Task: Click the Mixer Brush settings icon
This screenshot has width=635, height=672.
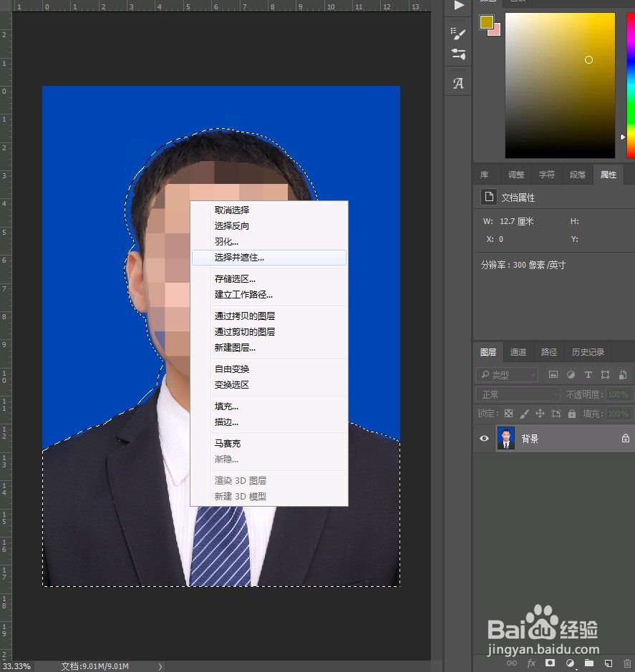Action: coord(458,53)
